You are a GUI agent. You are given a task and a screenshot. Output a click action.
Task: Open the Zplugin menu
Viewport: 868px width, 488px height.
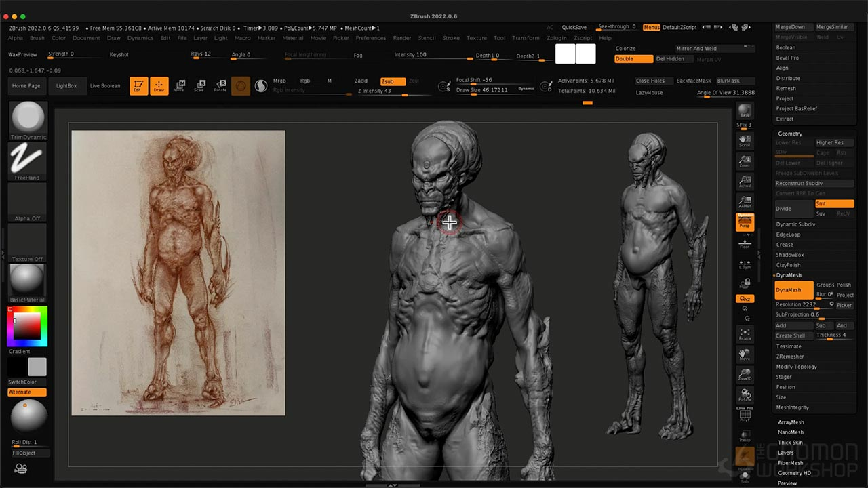[x=556, y=38]
